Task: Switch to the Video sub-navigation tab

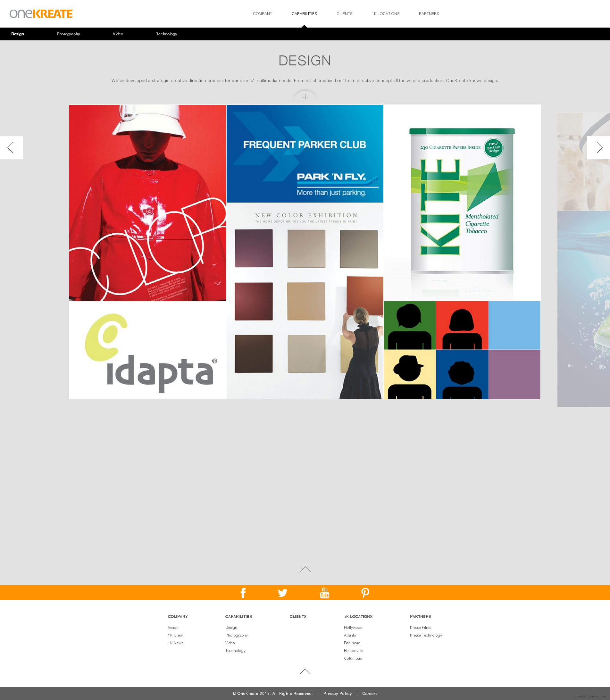Action: pos(118,34)
